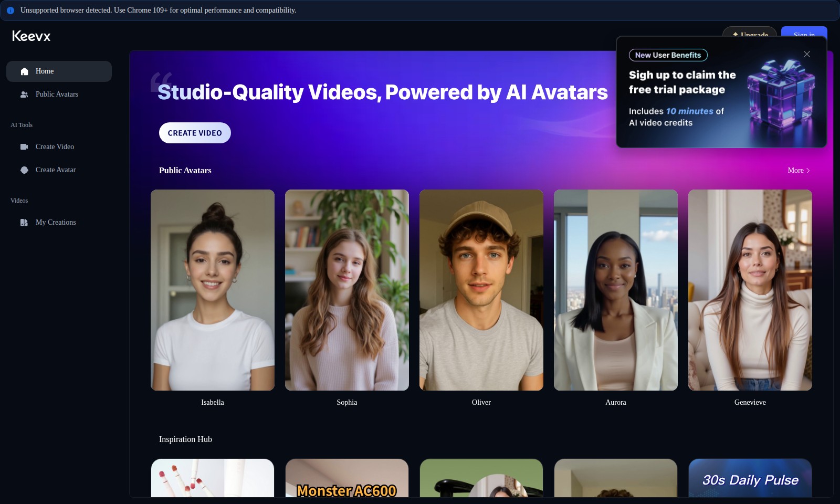Click the Public Avatars section heading

(185, 171)
